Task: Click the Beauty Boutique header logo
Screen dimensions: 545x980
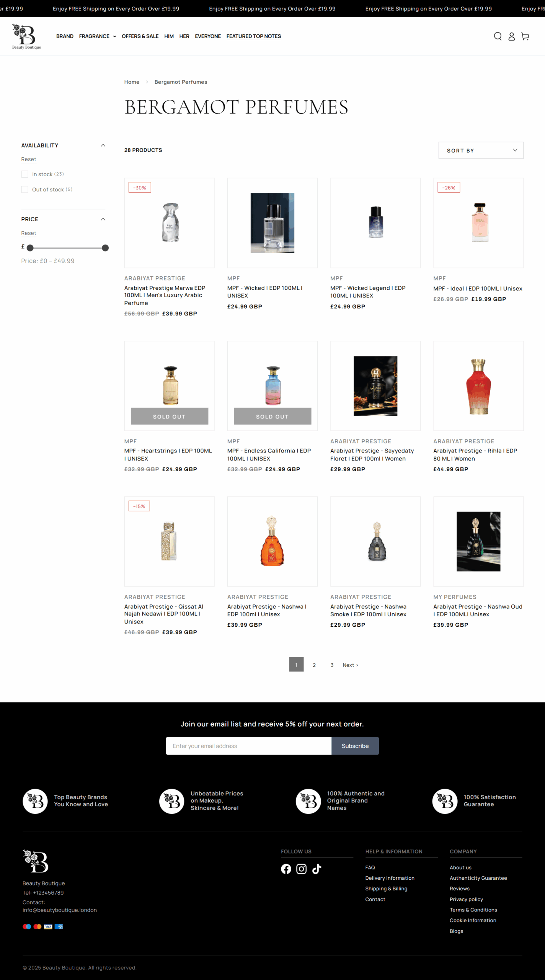Action: pyautogui.click(x=26, y=36)
